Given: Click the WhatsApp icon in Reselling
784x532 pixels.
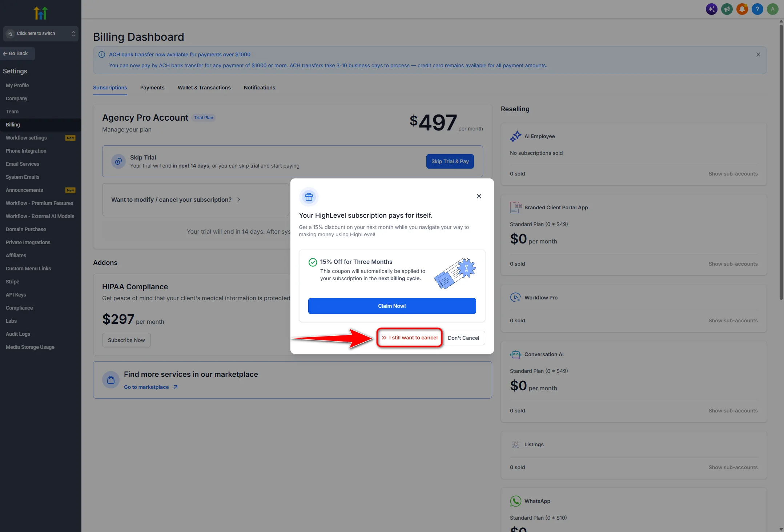Looking at the screenshot, I should point(515,501).
